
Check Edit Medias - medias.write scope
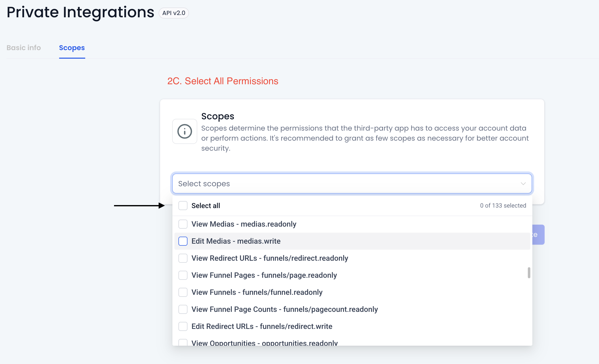point(183,241)
